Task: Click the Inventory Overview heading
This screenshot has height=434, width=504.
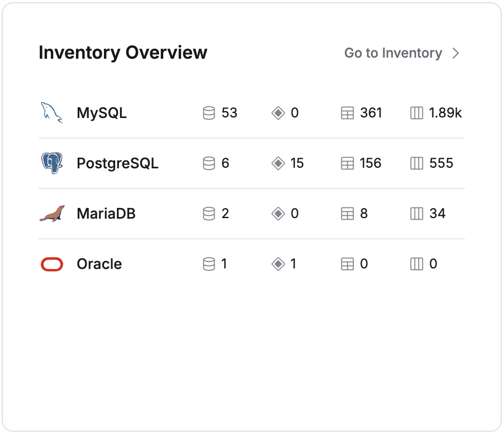Action: tap(123, 53)
